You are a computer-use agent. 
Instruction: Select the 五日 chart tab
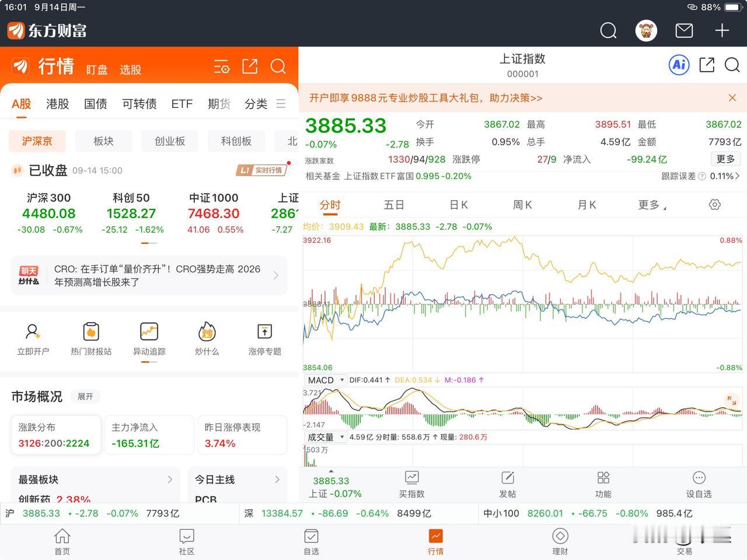tap(394, 205)
